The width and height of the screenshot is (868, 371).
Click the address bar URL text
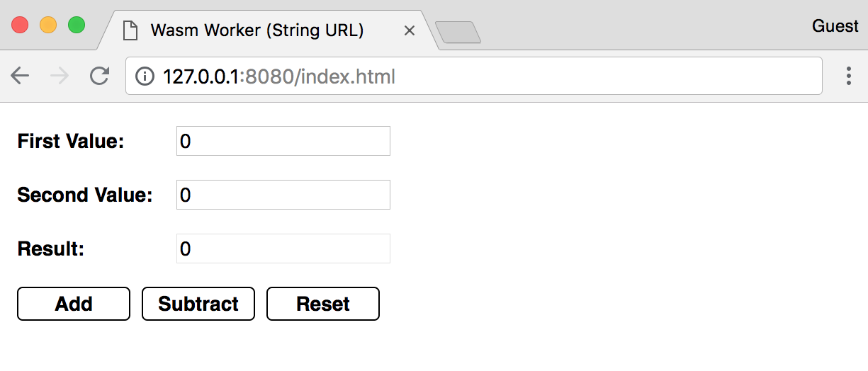[278, 76]
